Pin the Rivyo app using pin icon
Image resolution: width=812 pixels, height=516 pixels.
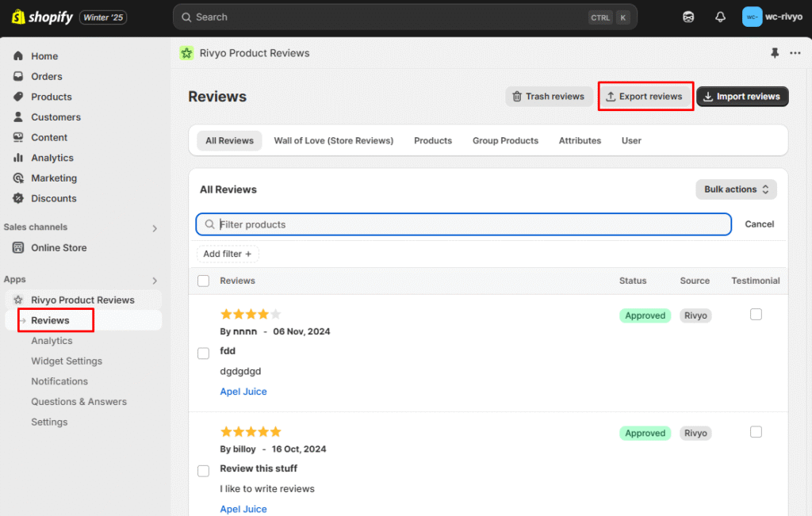pos(775,53)
